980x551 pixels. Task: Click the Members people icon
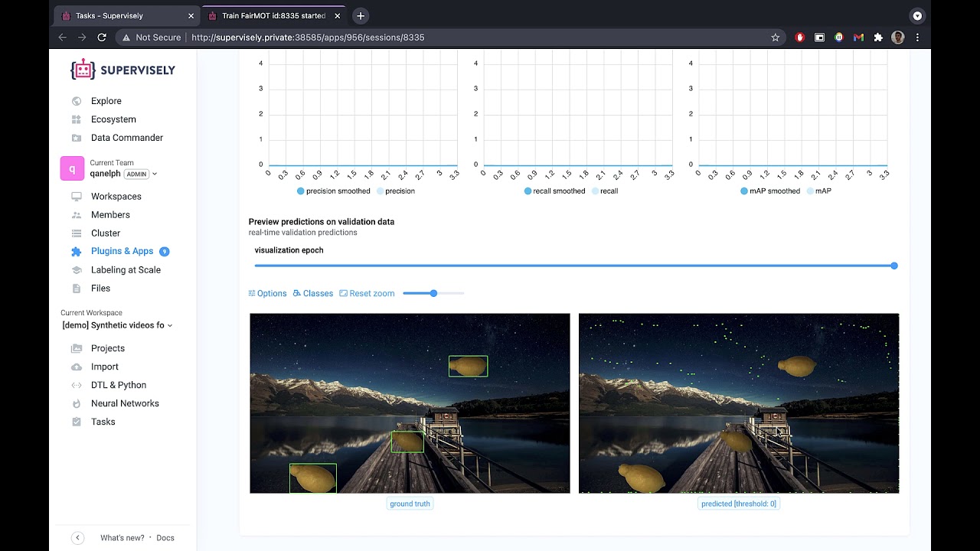pyautogui.click(x=77, y=215)
